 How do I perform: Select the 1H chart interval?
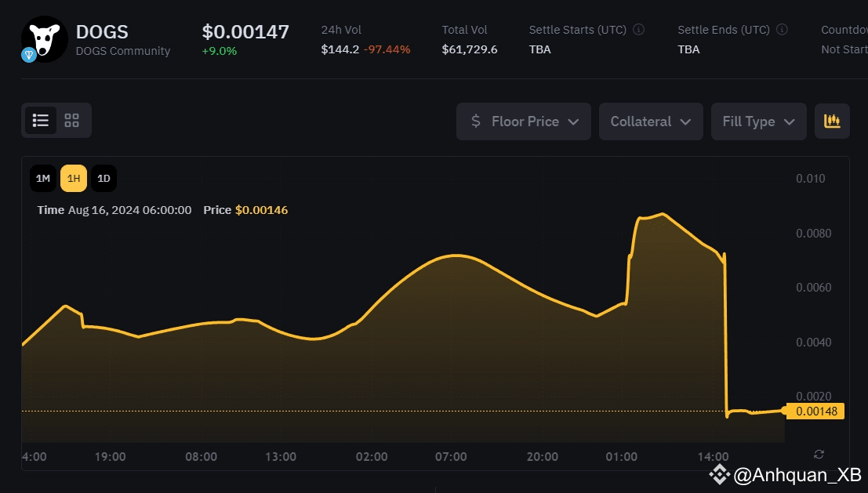(x=74, y=178)
